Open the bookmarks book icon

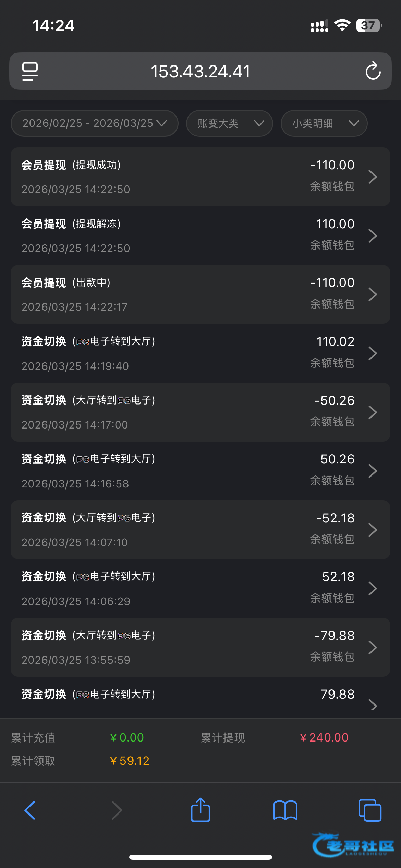[285, 810]
